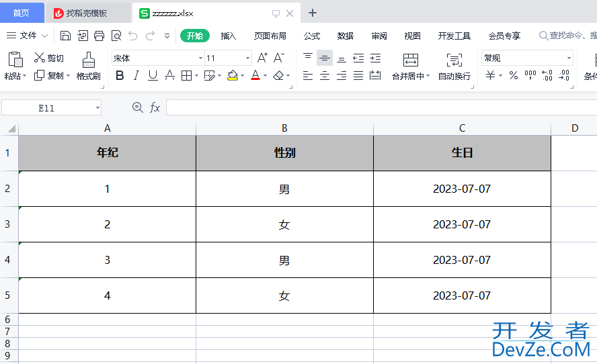Align text left horizontally
Screen dimensions: 597x364
(308, 75)
